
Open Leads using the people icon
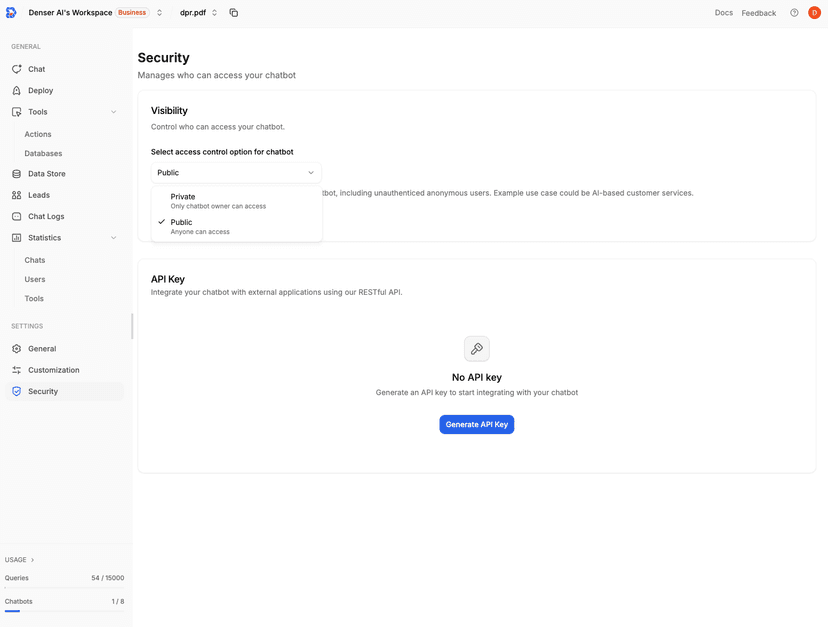[16, 194]
